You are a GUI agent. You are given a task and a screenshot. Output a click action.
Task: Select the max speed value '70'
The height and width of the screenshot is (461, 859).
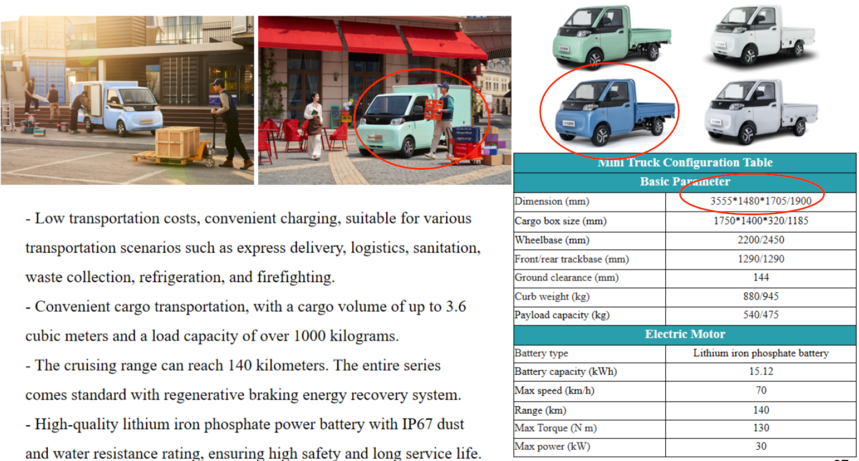[761, 390]
